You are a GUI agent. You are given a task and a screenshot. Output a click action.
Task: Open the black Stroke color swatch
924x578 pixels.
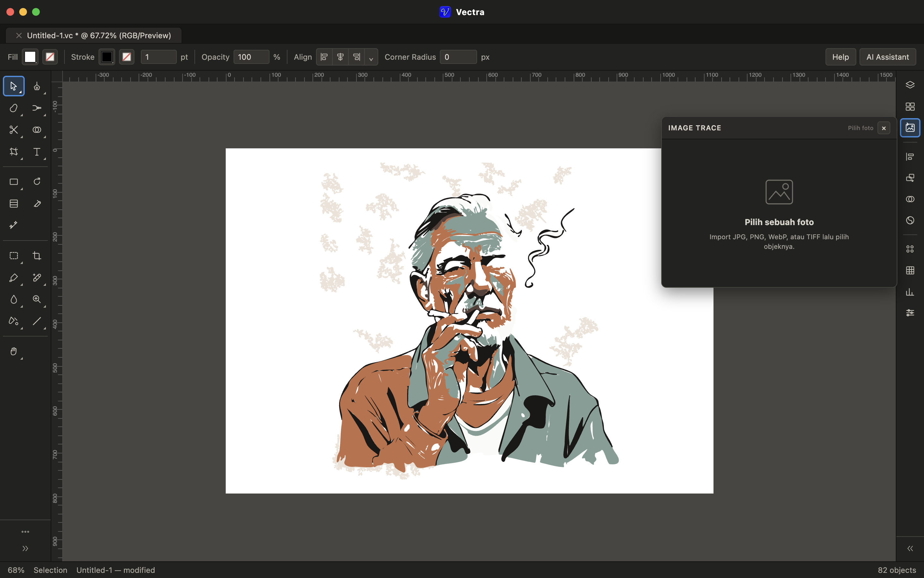click(x=107, y=57)
